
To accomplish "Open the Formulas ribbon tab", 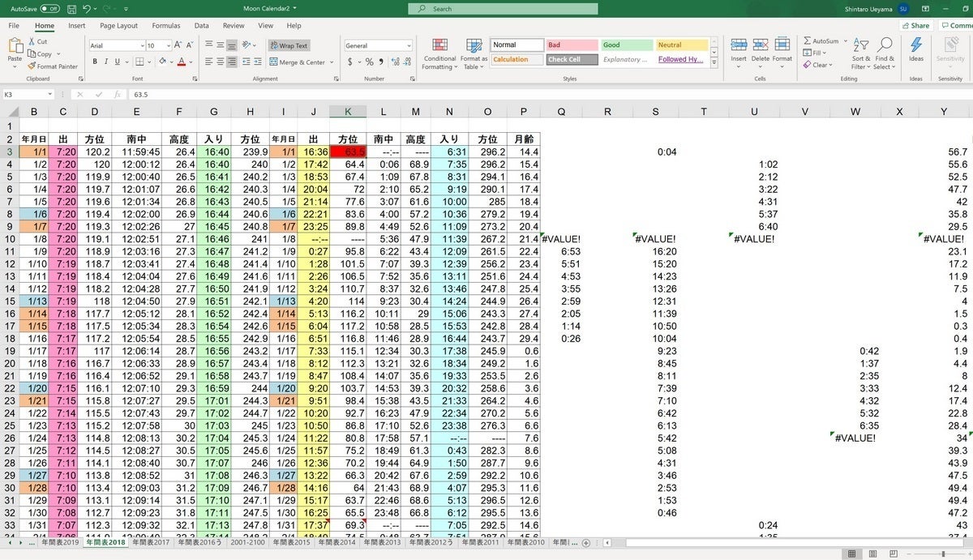I will [x=166, y=26].
